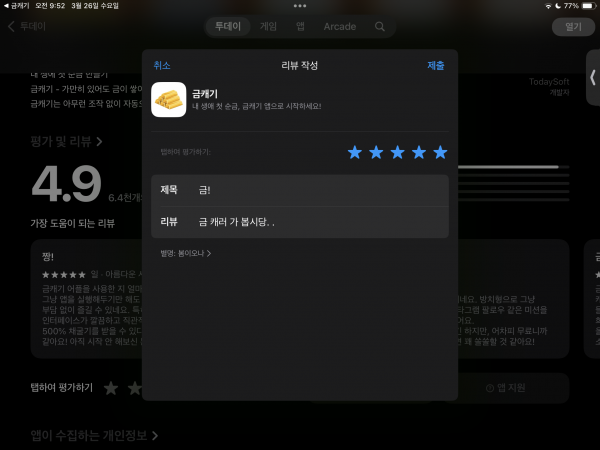
Task: Tap the third rating star in review dialog
Action: [398, 152]
